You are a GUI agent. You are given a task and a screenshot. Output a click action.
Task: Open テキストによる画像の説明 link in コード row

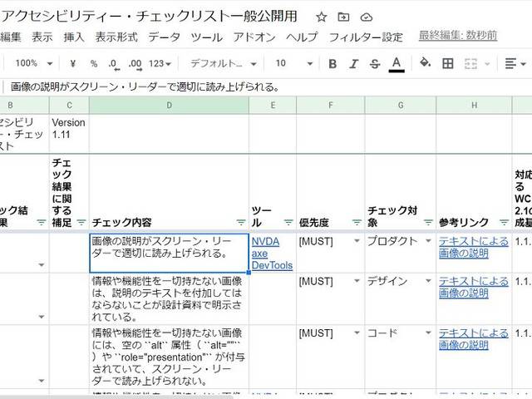[474, 339]
